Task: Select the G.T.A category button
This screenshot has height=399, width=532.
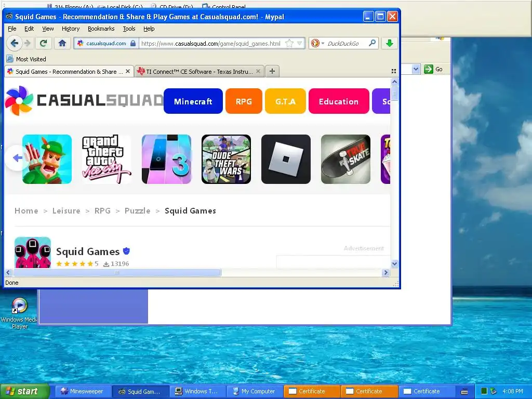Action: click(x=285, y=101)
